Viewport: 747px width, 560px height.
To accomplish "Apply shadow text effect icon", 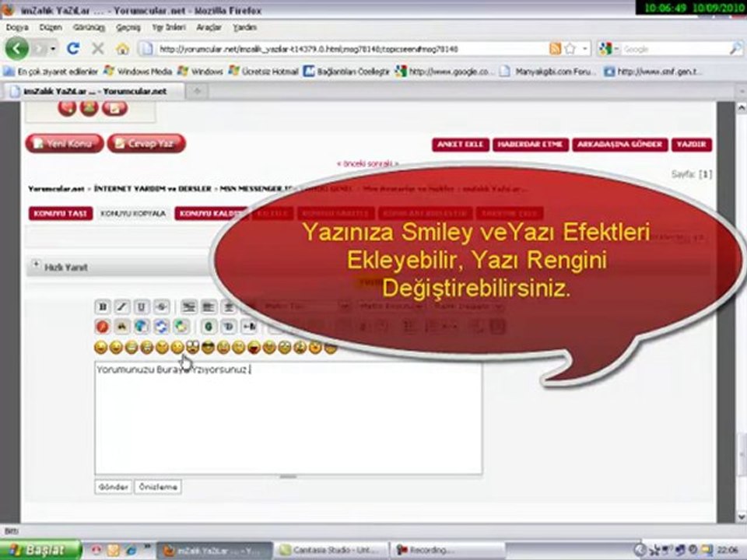I will (x=228, y=327).
